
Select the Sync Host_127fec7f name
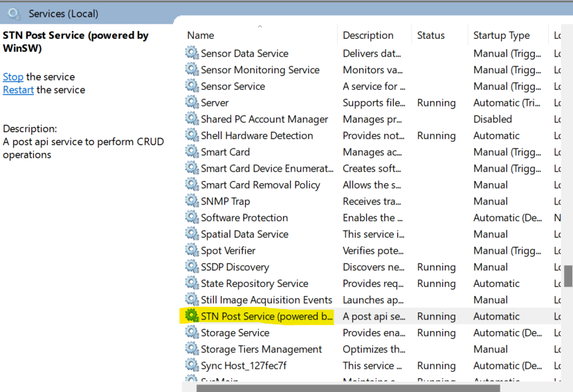(244, 366)
